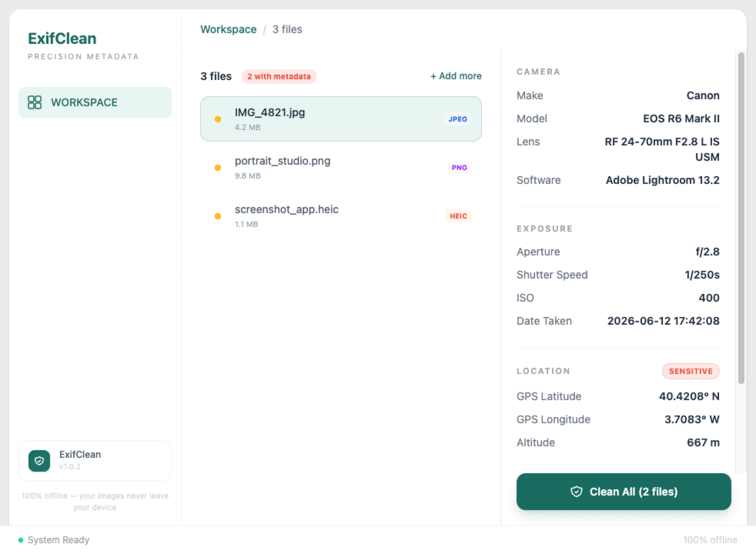The width and height of the screenshot is (756, 554).
Task: Click the ExifClean logo title
Action: pos(62,38)
